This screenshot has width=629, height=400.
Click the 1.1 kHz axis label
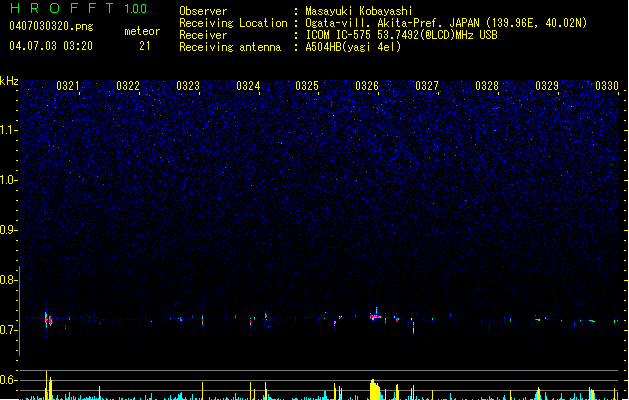[8, 130]
